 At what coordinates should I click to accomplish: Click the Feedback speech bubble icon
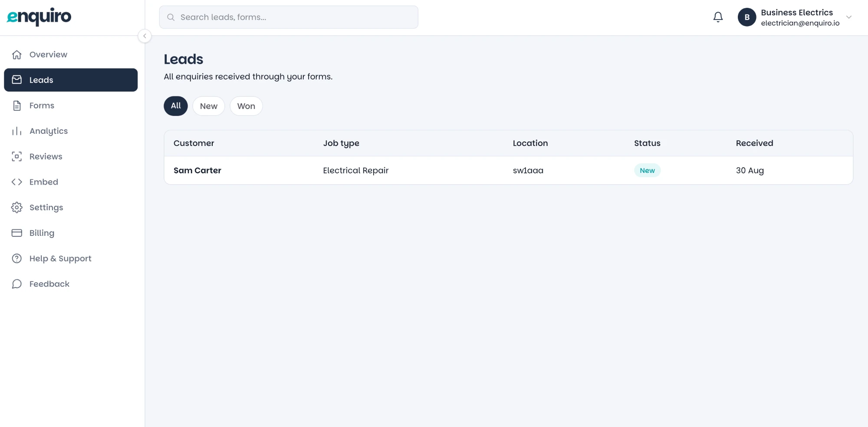[x=17, y=284]
